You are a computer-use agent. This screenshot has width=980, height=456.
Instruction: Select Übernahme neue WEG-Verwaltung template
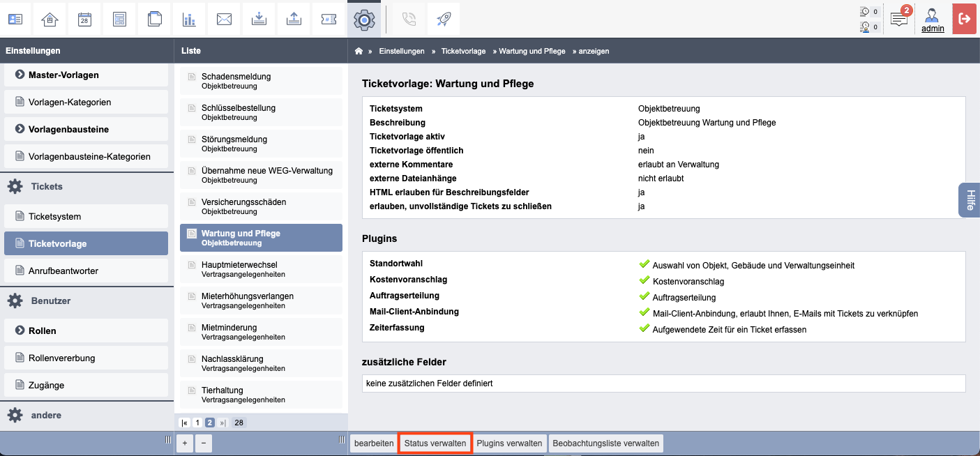coord(261,175)
